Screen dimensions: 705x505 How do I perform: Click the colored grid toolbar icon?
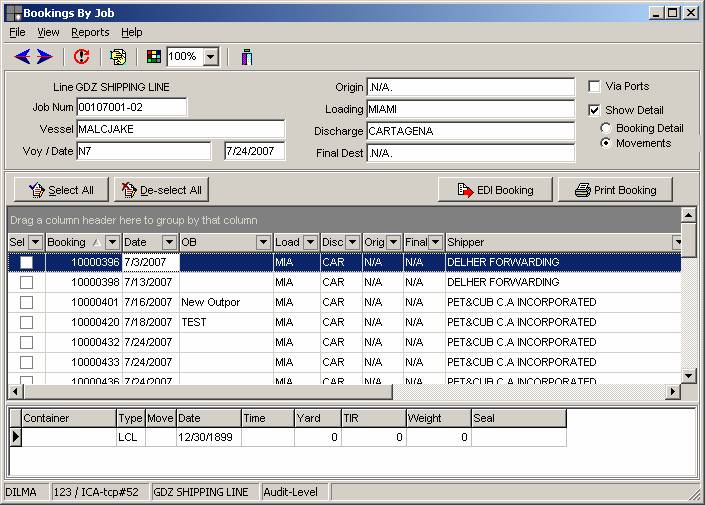tap(153, 57)
